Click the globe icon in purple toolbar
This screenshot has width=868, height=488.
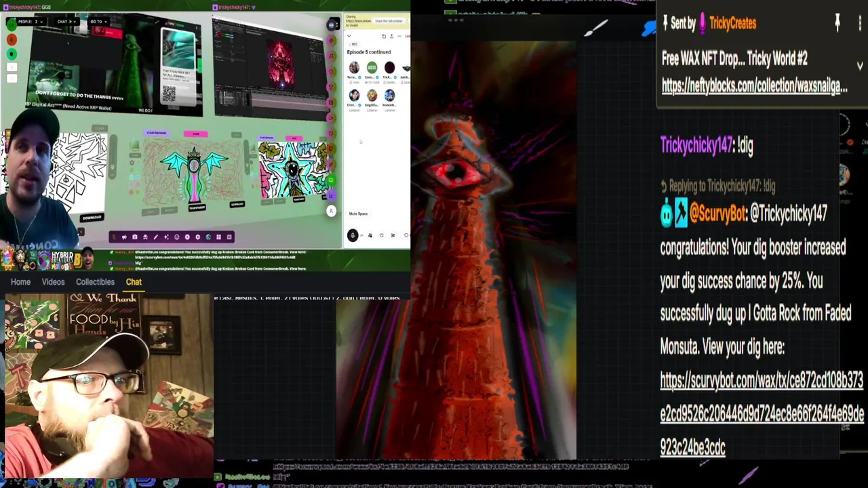(208, 237)
